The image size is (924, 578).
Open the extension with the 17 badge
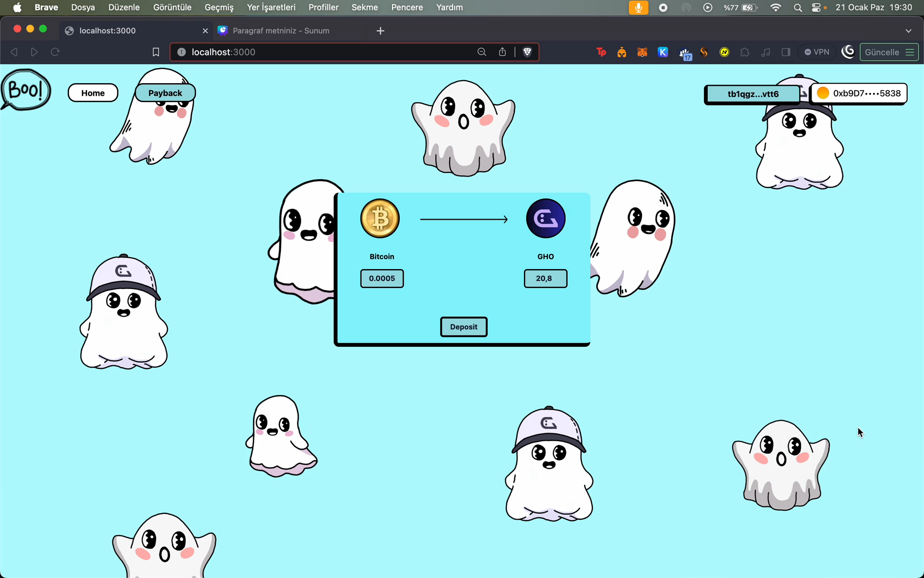coord(685,53)
